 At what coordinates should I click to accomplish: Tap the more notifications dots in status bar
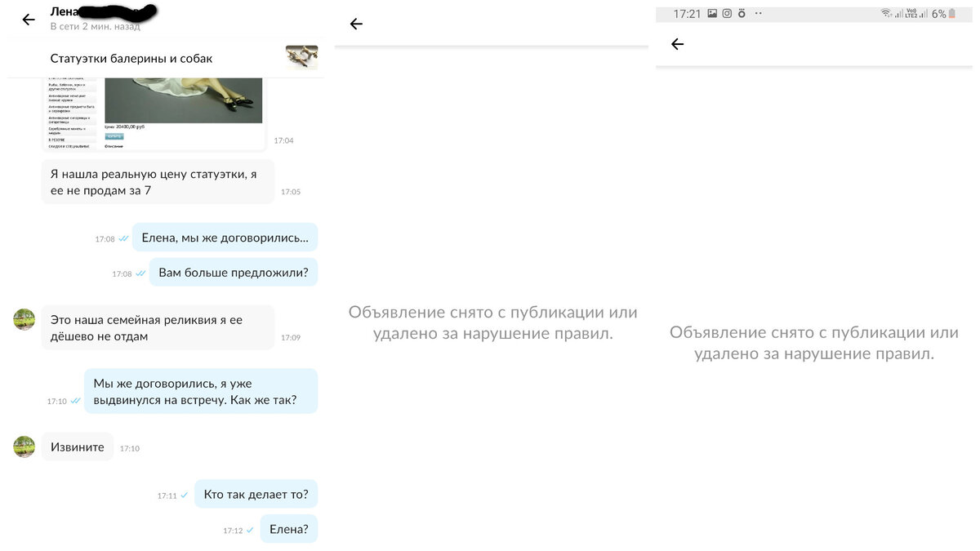coord(758,14)
